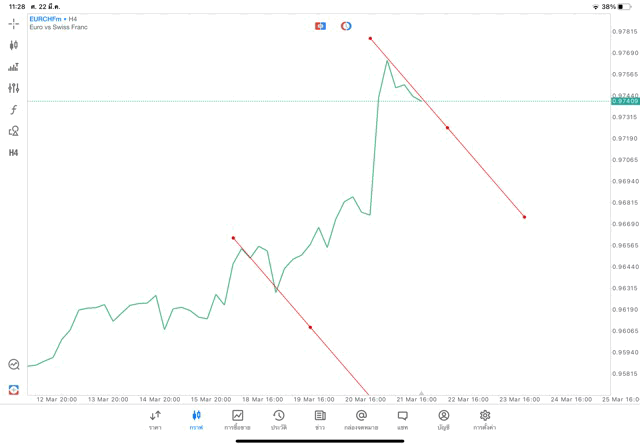Tap the EURCHFm symbol title

(46, 19)
